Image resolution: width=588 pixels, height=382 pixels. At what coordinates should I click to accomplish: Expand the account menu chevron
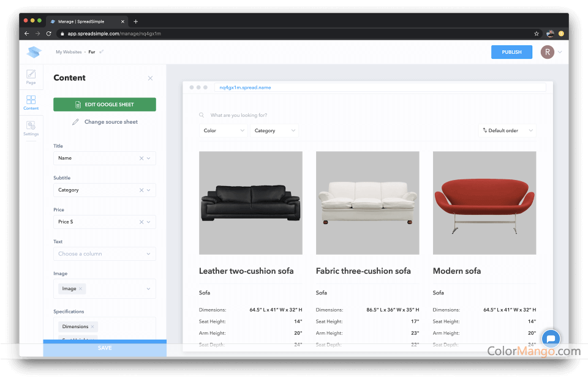560,52
